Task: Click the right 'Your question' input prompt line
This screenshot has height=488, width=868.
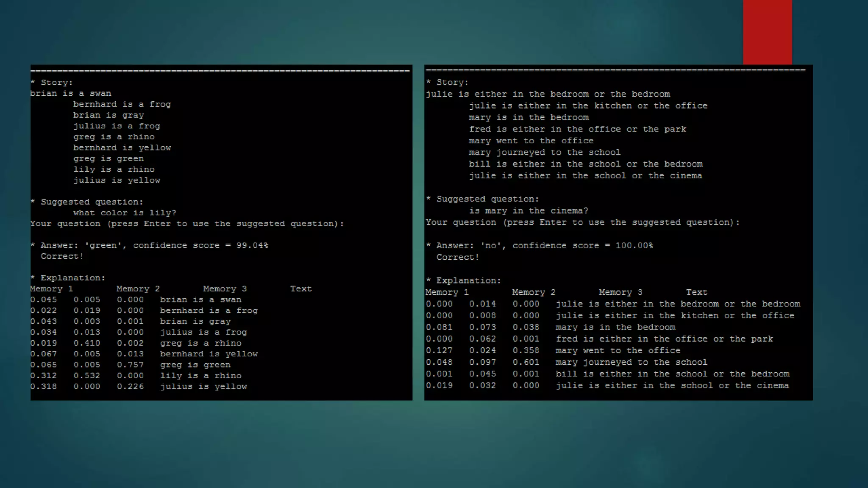Action: 582,222
